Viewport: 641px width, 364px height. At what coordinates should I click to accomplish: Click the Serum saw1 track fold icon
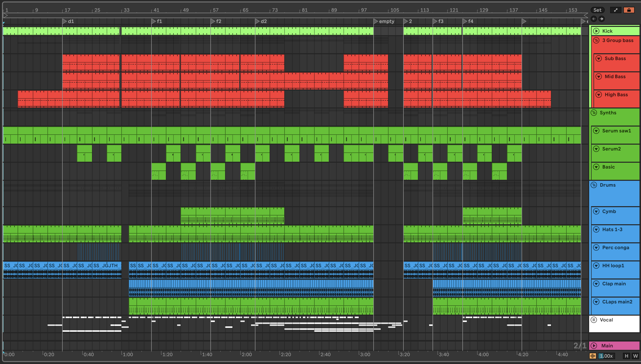tap(596, 131)
